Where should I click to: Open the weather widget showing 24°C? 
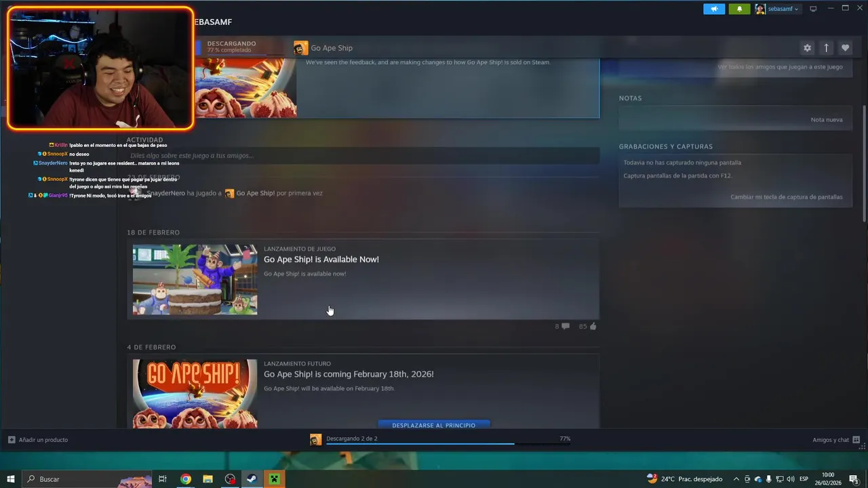(x=684, y=479)
